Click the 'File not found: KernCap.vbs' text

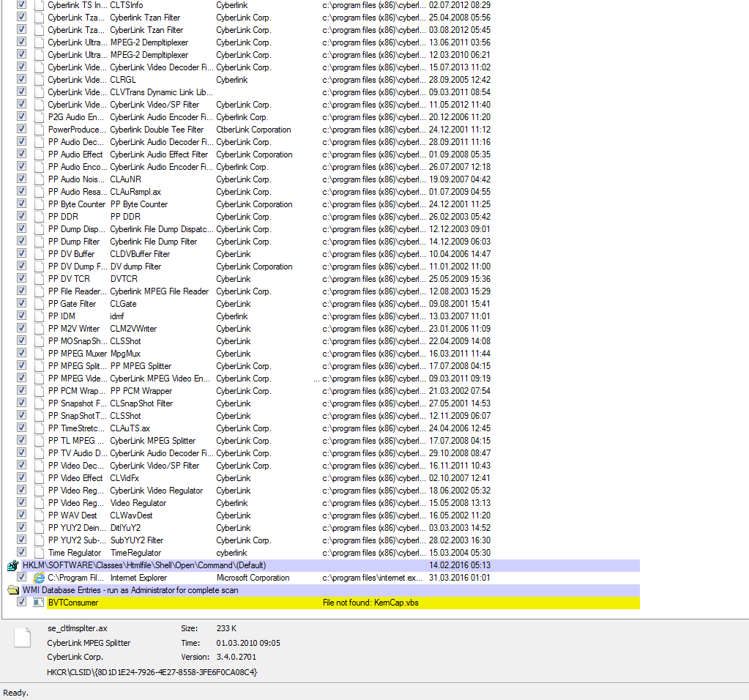[370, 603]
